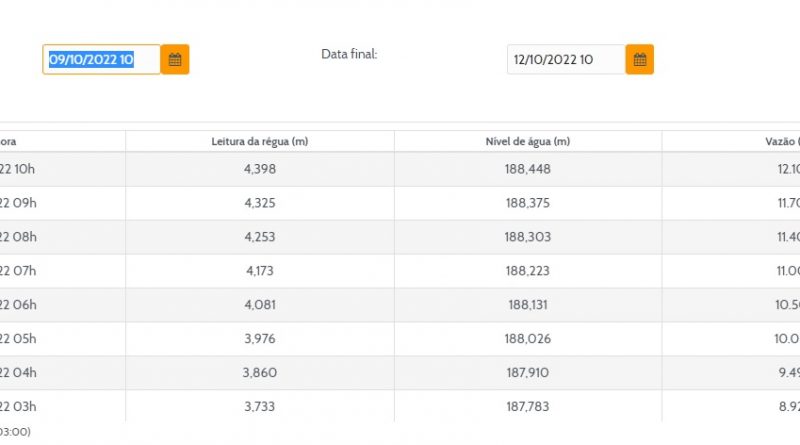Select the régua reading 3,733
The height and width of the screenshot is (445, 800).
pyautogui.click(x=260, y=407)
